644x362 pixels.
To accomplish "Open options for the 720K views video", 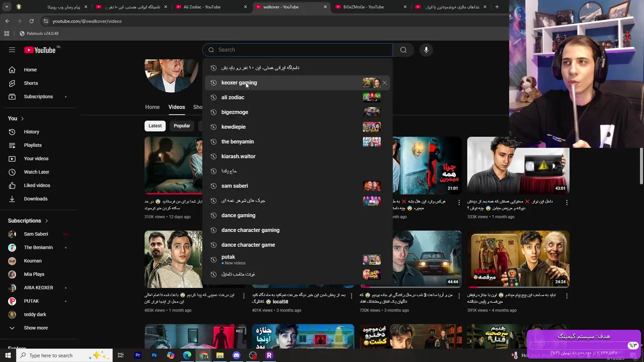I will click(459, 296).
